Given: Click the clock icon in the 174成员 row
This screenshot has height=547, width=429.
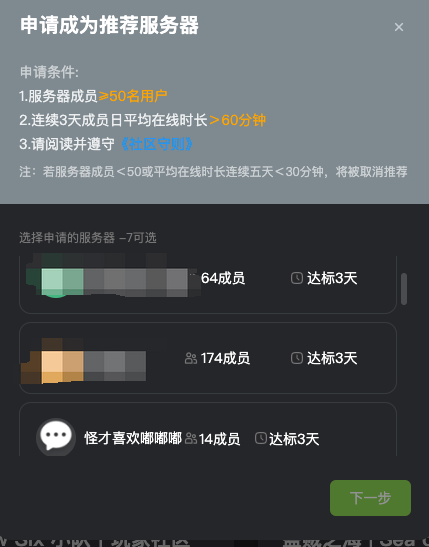Looking at the screenshot, I should (x=297, y=358).
